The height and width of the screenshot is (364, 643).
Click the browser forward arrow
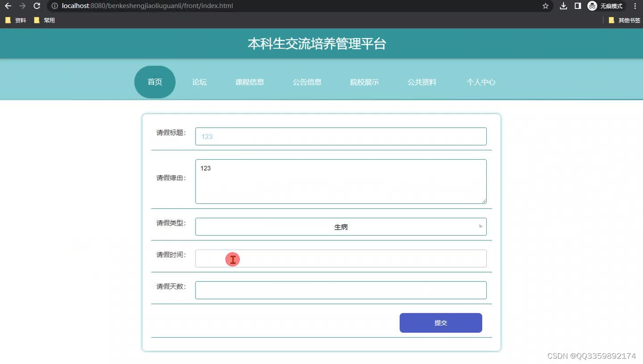pyautogui.click(x=22, y=6)
